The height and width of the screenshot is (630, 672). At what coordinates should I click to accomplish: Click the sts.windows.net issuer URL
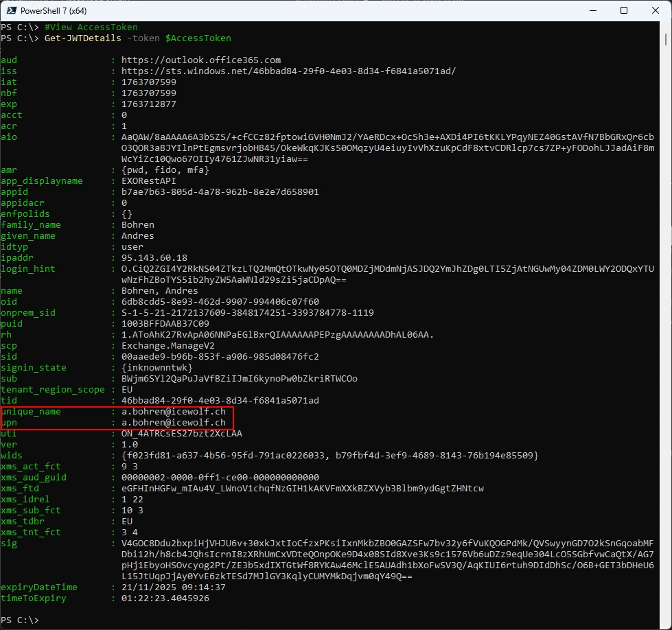(x=288, y=71)
